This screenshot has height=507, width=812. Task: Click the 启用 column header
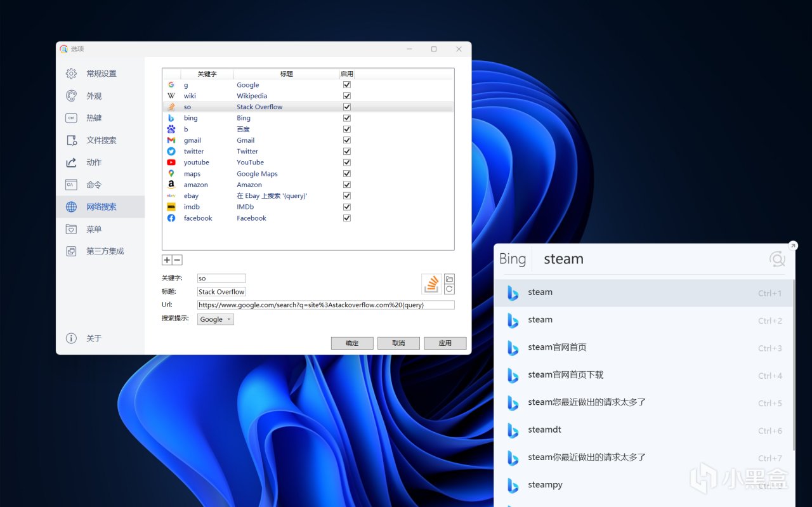pos(347,74)
